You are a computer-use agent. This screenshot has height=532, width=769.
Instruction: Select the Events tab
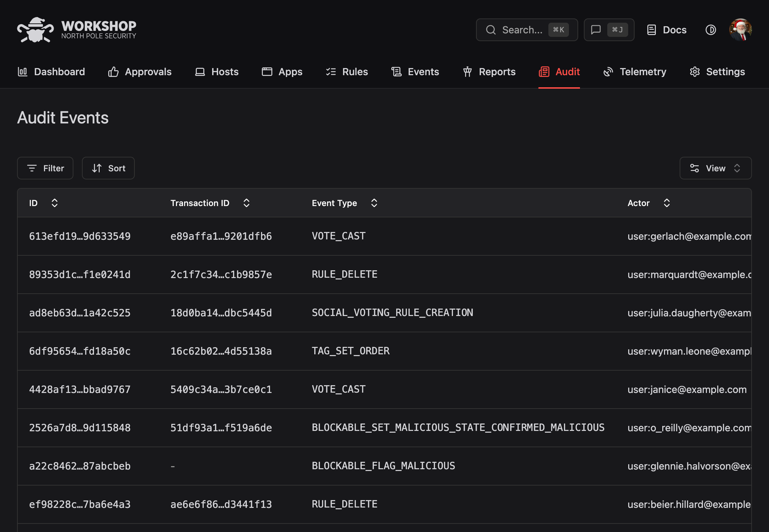415,72
